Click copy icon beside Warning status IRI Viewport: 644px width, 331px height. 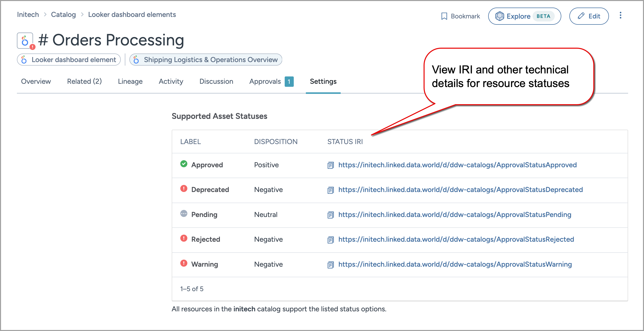click(330, 265)
